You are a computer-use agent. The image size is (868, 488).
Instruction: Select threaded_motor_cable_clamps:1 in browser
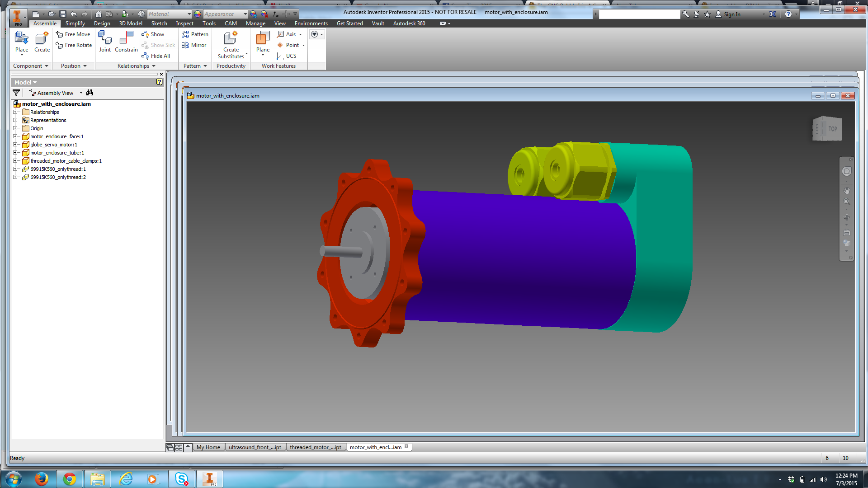coord(66,161)
